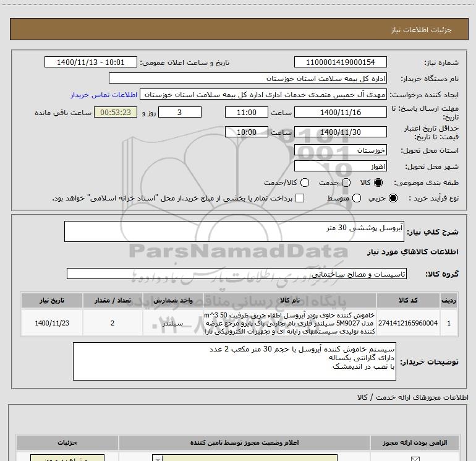476x461 pixels.
Task: Select the کالا radio button
Action: [x=378, y=183]
